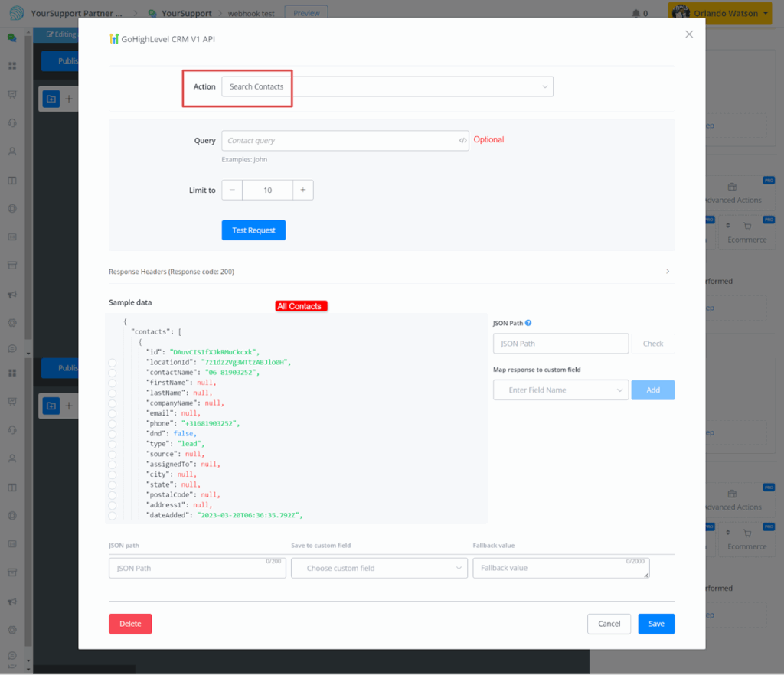Open the Orlando Watson user menu
The height and width of the screenshot is (675, 784).
(719, 13)
